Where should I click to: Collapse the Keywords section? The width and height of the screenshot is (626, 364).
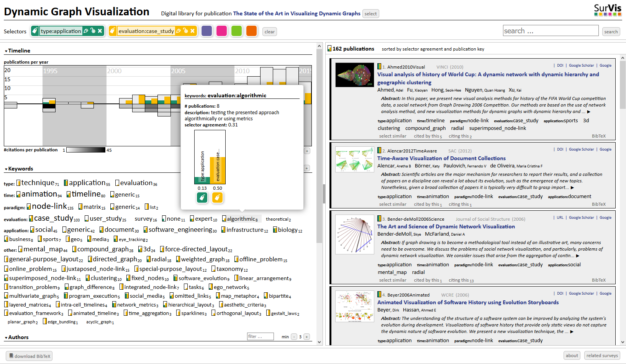coord(19,169)
